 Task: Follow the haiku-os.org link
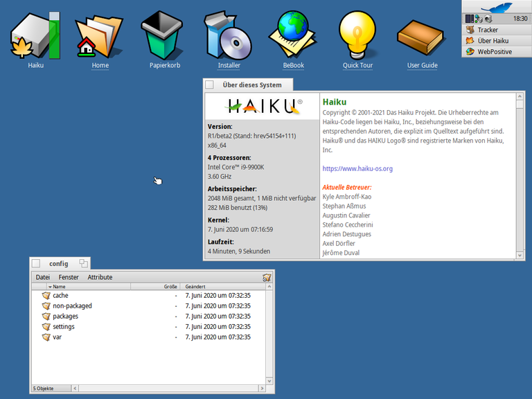(357, 168)
